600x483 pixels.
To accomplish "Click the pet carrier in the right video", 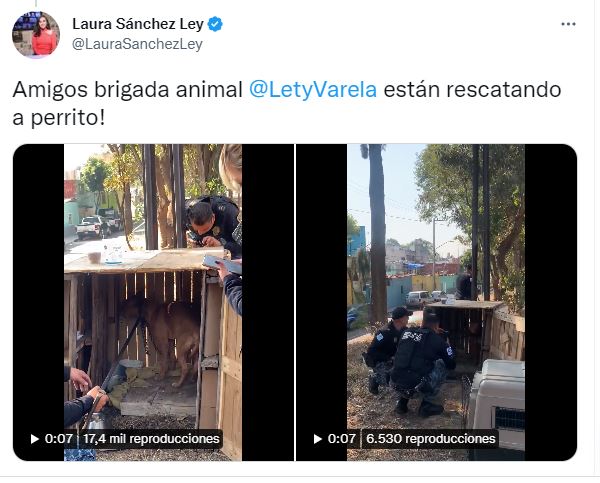I will 497,406.
